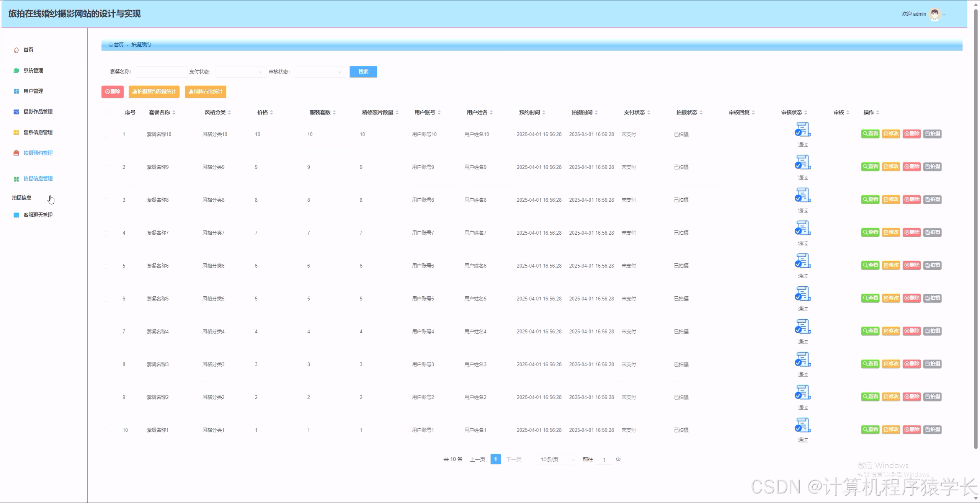Click into the 套餐名称 search input
This screenshot has width=980, height=503.
coord(161,72)
